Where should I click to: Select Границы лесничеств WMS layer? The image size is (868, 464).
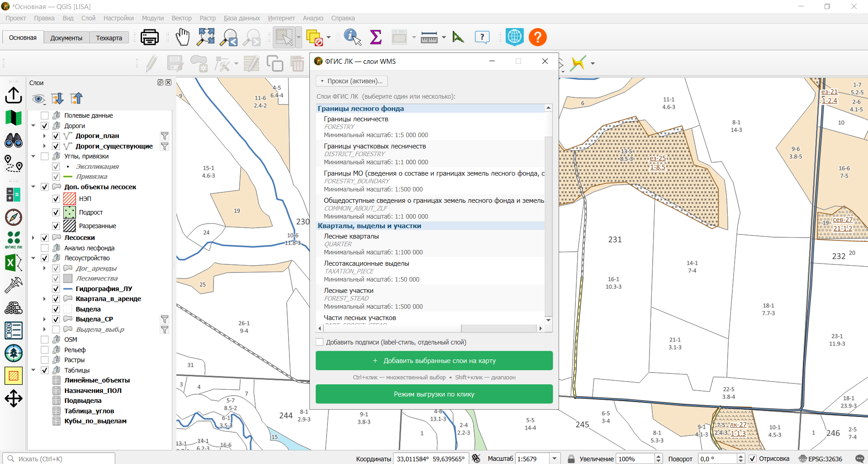tap(430, 127)
